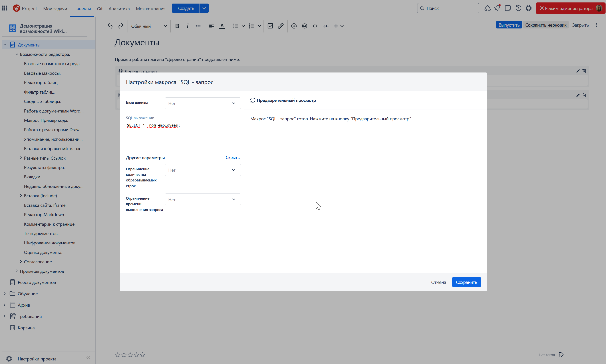
Task: Click the code block icon
Action: click(x=315, y=26)
